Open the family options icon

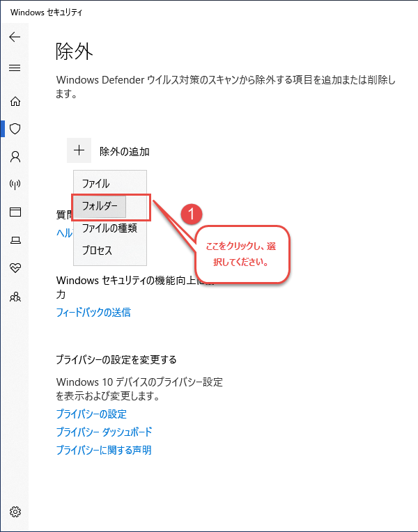pos(15,297)
